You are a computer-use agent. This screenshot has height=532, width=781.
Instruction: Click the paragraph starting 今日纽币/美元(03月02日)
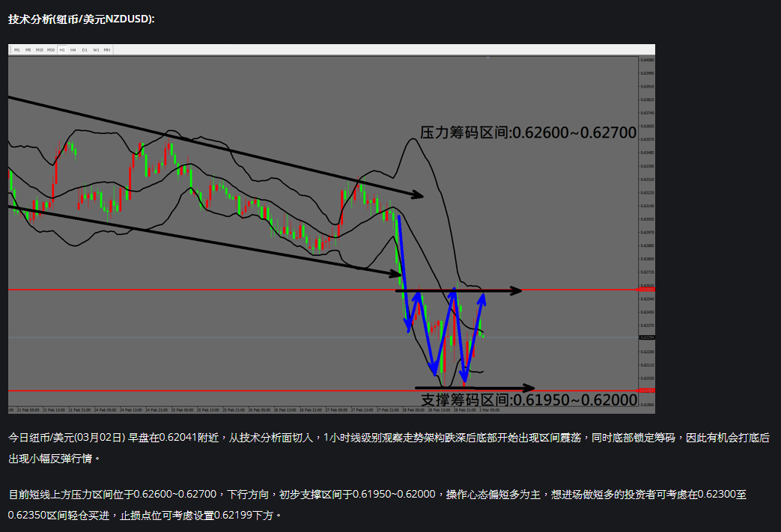click(389, 448)
